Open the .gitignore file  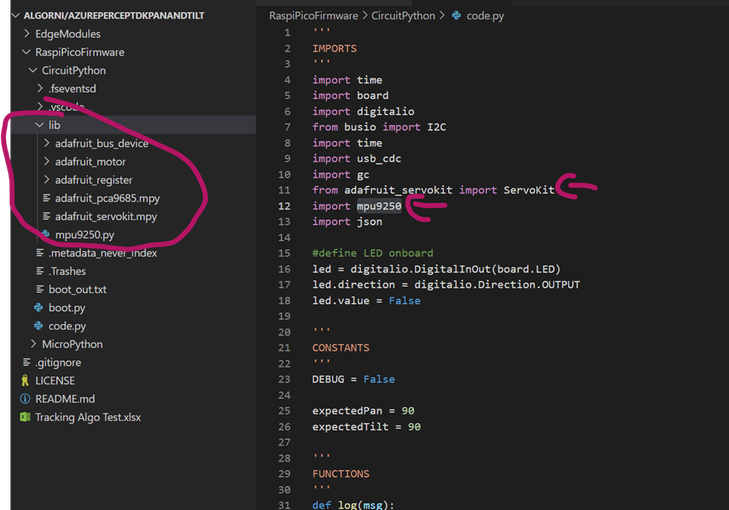(x=58, y=363)
